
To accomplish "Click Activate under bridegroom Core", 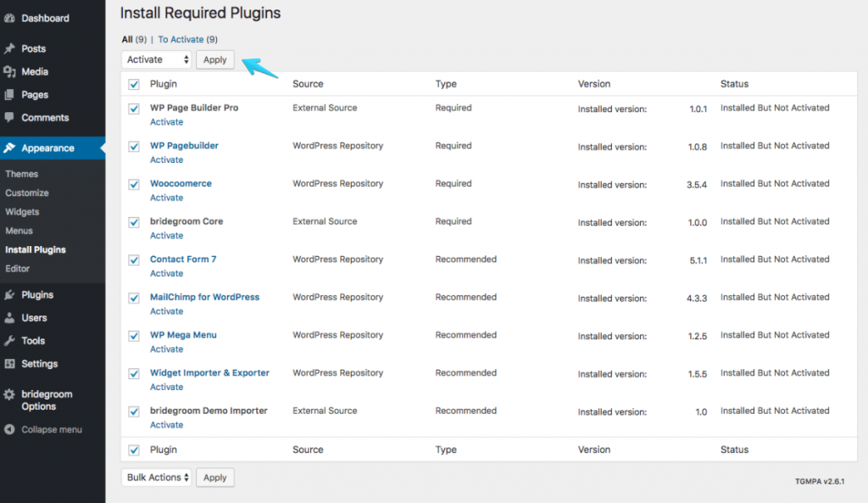I will tap(167, 236).
